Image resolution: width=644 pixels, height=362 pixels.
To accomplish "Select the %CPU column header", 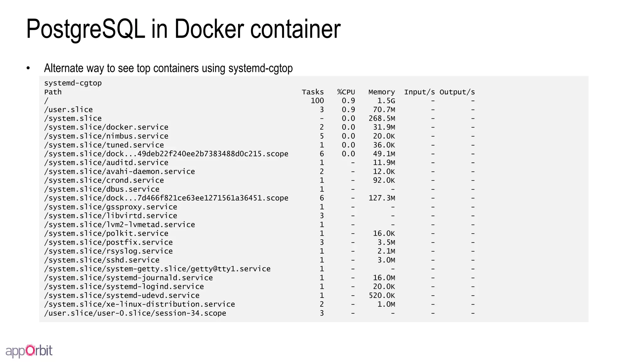I will (346, 92).
